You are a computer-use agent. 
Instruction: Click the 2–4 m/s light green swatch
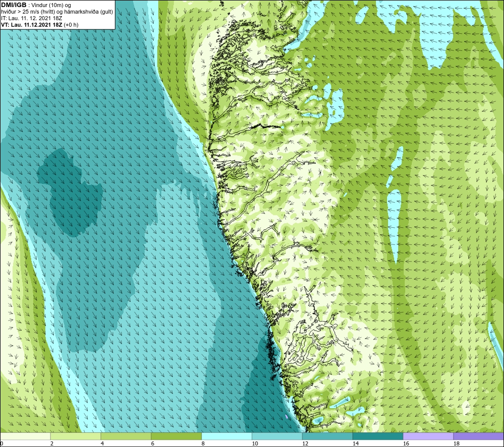coord(76,436)
